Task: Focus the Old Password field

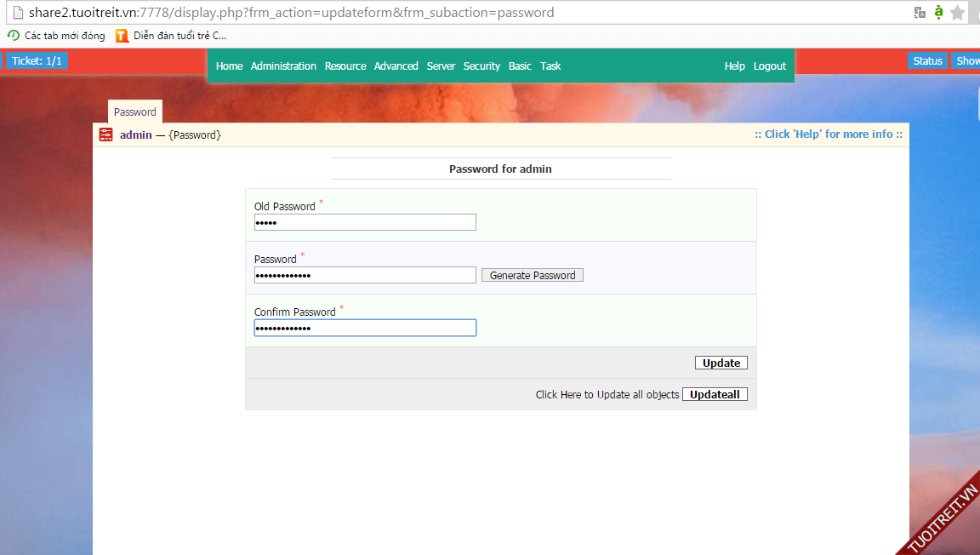Action: [365, 223]
